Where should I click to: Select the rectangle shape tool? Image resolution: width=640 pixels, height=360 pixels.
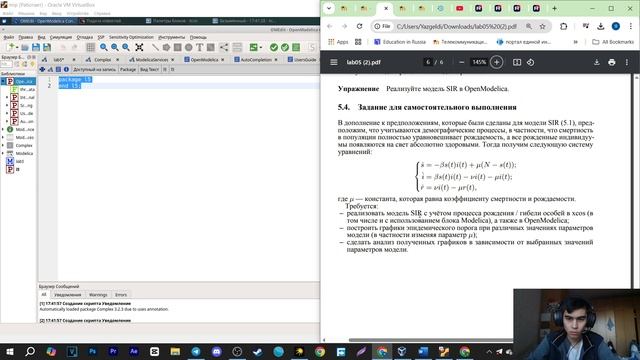click(x=177, y=47)
